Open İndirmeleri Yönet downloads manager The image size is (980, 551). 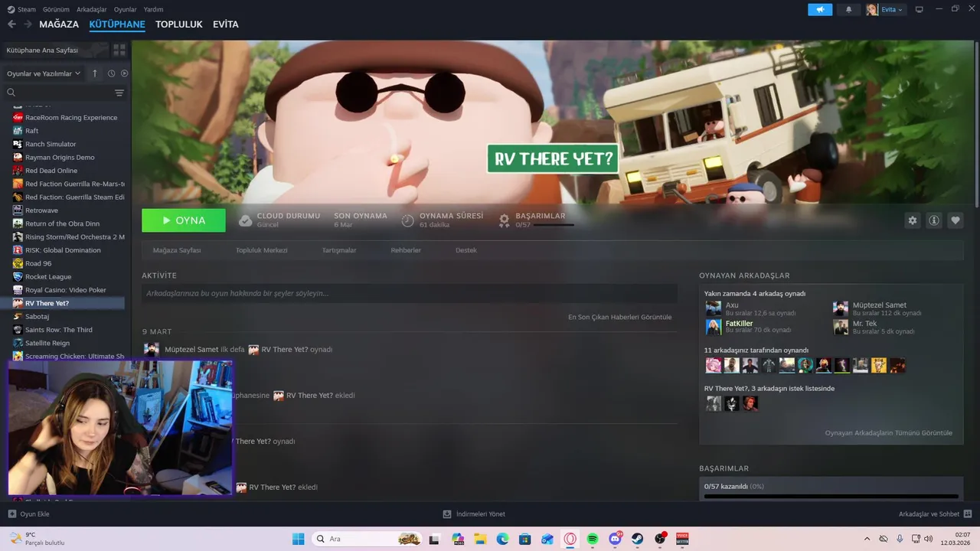coord(475,514)
